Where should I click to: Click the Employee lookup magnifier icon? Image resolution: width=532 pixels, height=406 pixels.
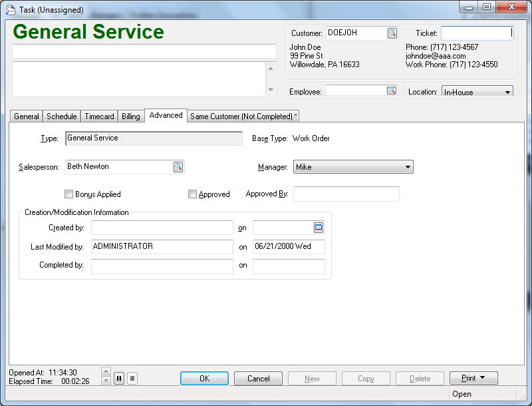392,91
